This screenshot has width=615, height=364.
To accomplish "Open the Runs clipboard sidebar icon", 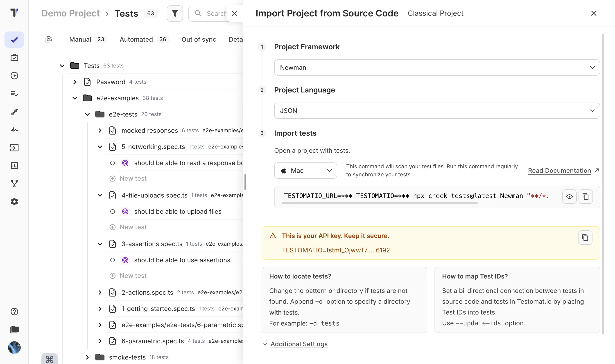I will (x=14, y=58).
